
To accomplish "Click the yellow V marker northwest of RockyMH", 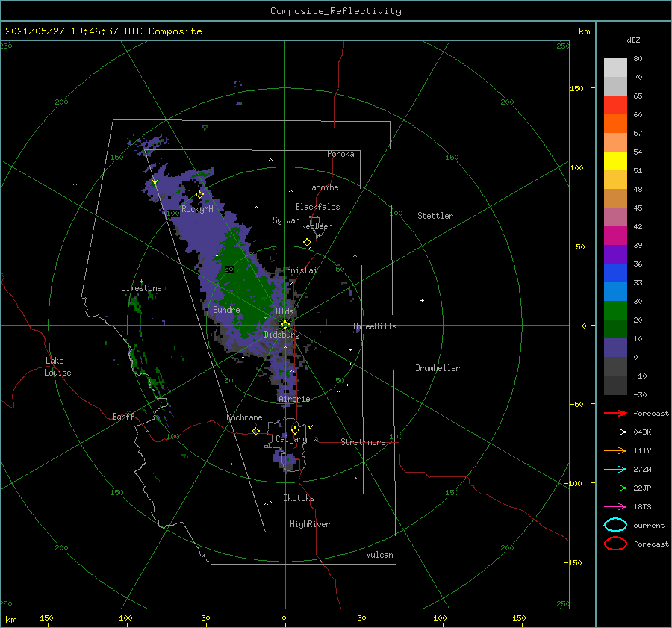I will click(155, 182).
